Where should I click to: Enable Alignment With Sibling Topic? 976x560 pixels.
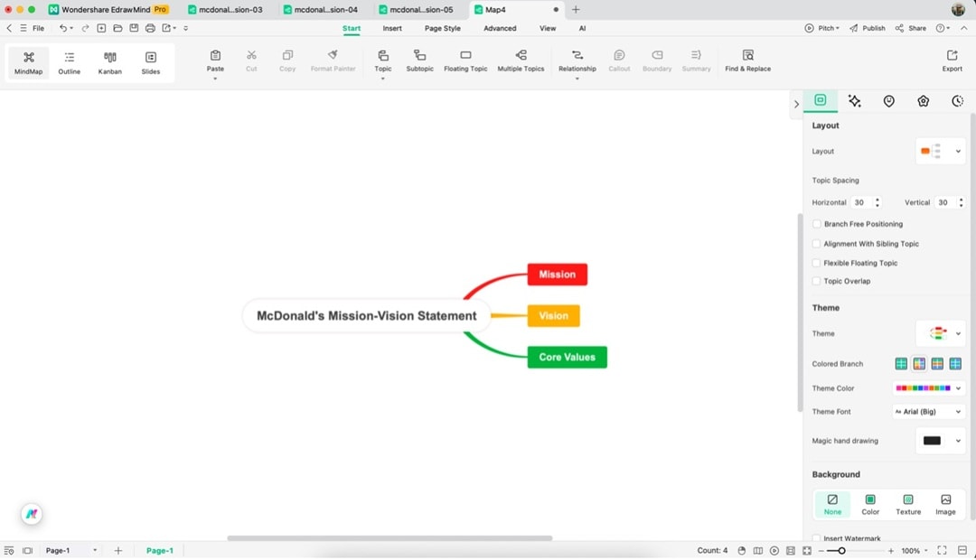point(817,244)
